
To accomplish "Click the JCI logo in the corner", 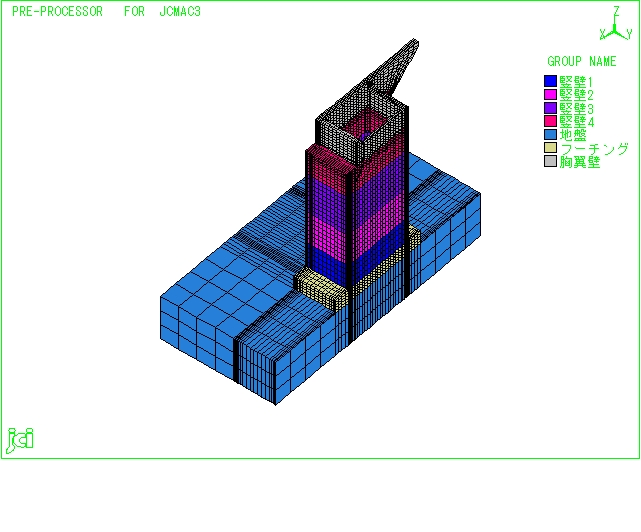I will [x=20, y=440].
